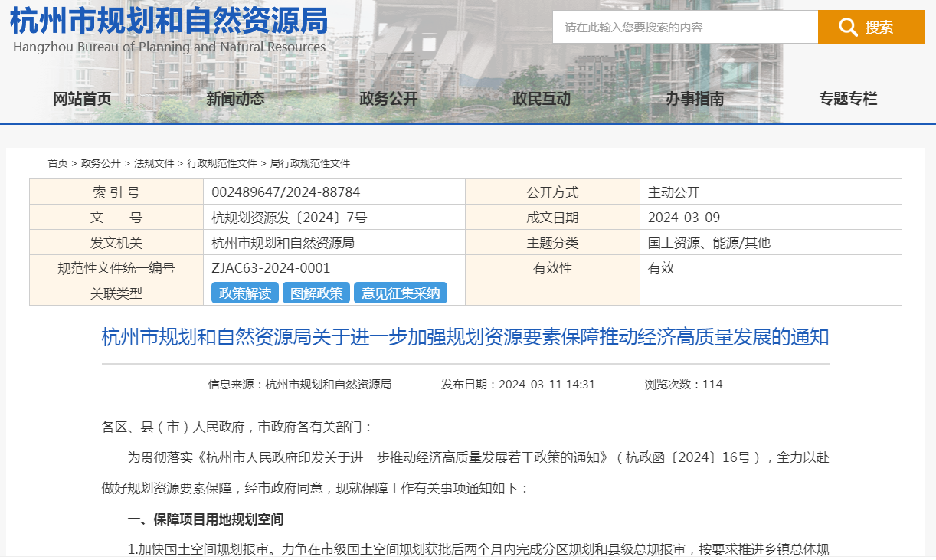936x560 pixels.
Task: Open the 办事指南 nav item
Action: pos(695,99)
